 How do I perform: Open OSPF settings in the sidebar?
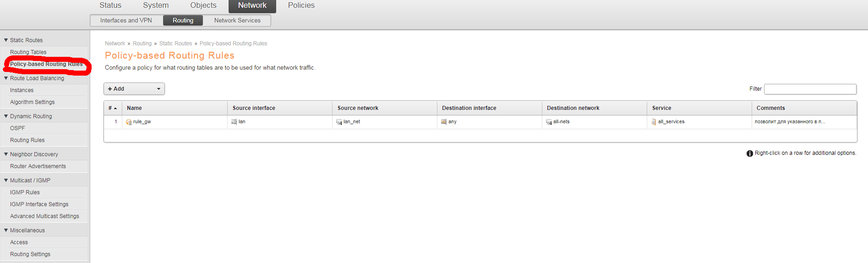click(17, 128)
